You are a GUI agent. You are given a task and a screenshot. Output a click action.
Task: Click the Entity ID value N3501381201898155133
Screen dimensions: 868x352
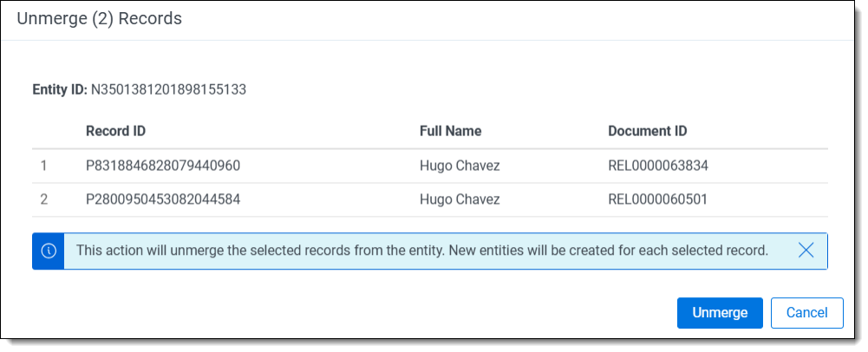click(x=169, y=89)
